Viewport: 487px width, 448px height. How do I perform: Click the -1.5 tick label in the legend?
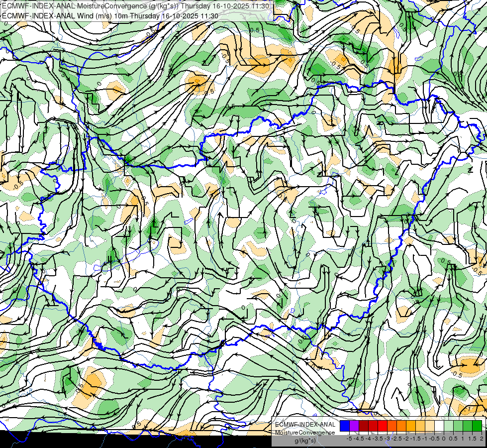tap(415, 439)
